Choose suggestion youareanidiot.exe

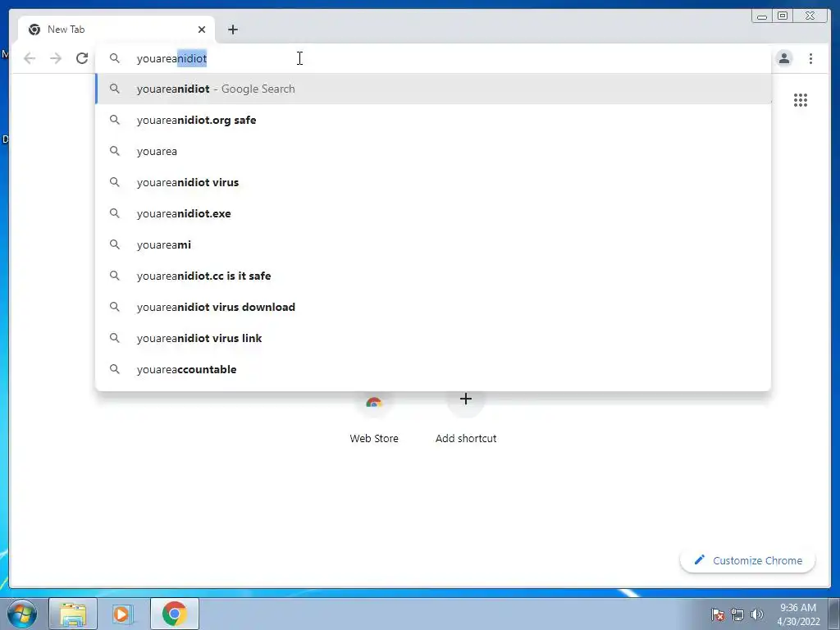click(x=433, y=213)
